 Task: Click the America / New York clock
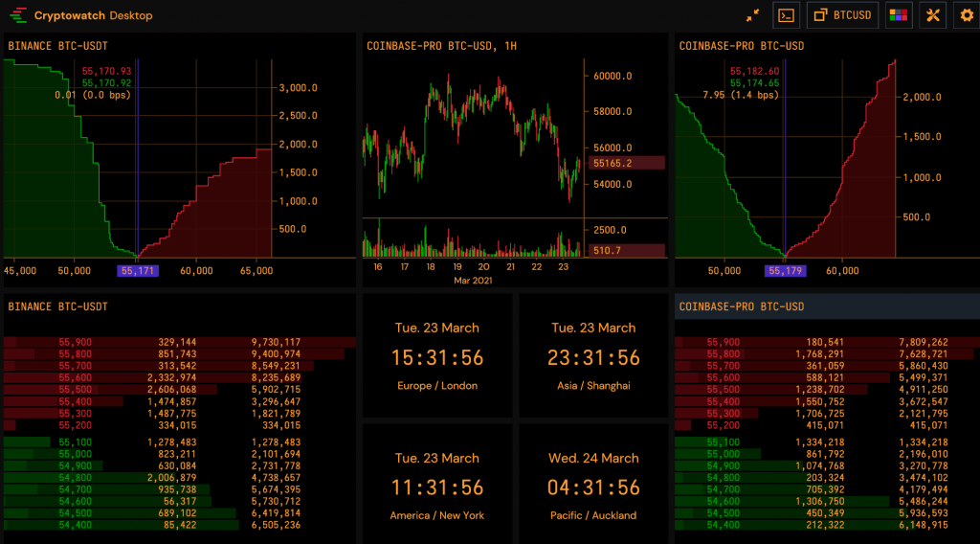pos(437,487)
